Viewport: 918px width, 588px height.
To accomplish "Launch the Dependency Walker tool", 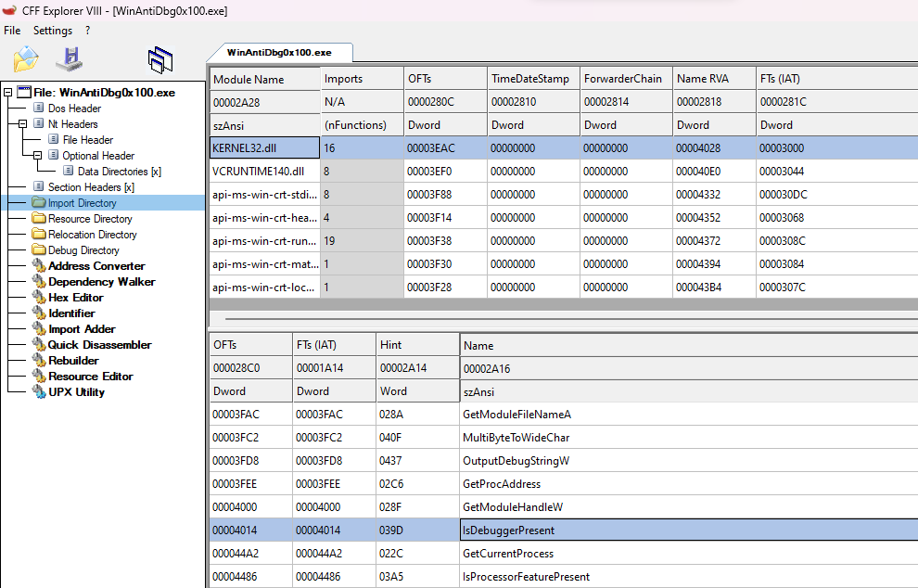I will [x=101, y=282].
